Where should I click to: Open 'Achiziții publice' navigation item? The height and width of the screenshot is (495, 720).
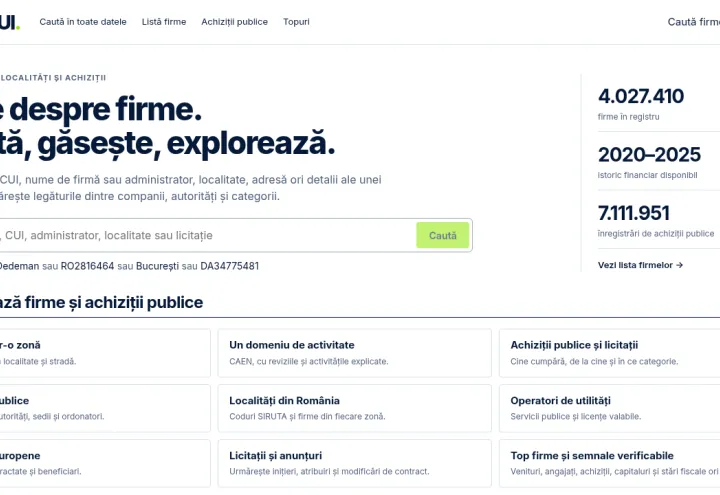click(x=234, y=22)
